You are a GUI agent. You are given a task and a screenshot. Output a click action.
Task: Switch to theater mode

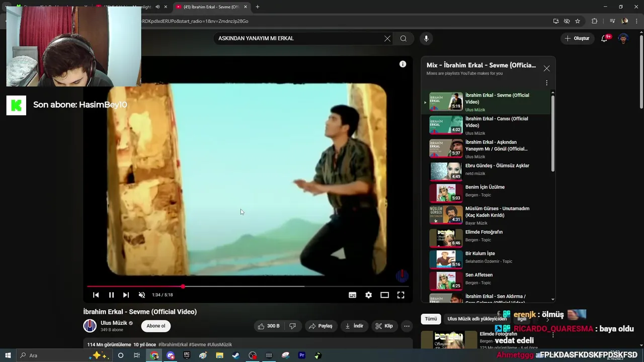[384, 295]
